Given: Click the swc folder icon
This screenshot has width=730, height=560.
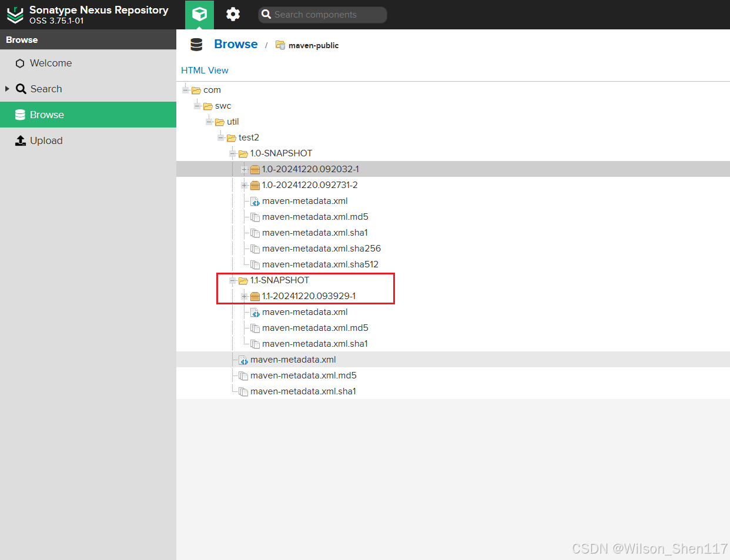Looking at the screenshot, I should coord(208,106).
